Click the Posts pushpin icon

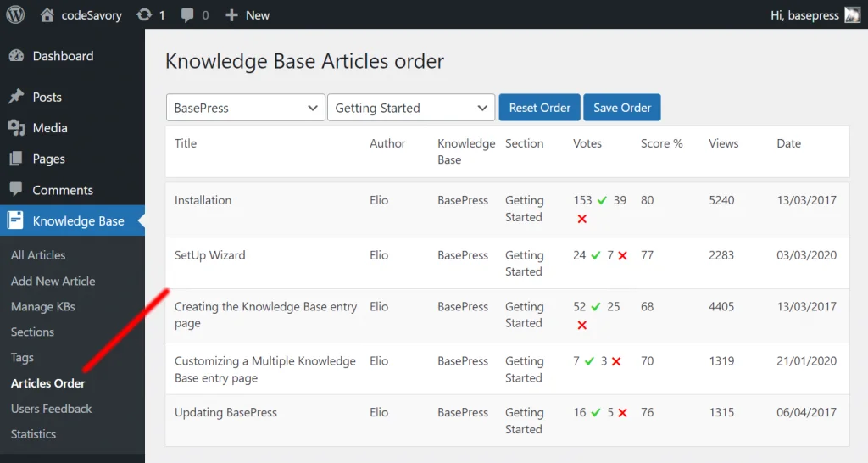pyautogui.click(x=17, y=97)
